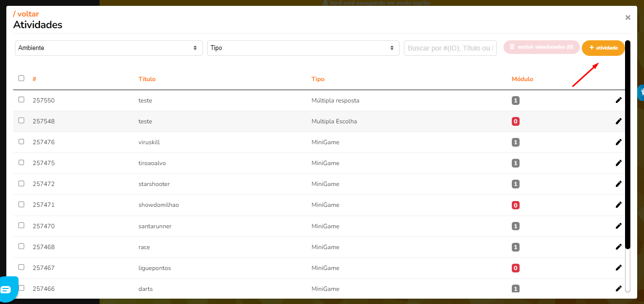Click module badge 1 in tiroaoalvo row

[516, 163]
